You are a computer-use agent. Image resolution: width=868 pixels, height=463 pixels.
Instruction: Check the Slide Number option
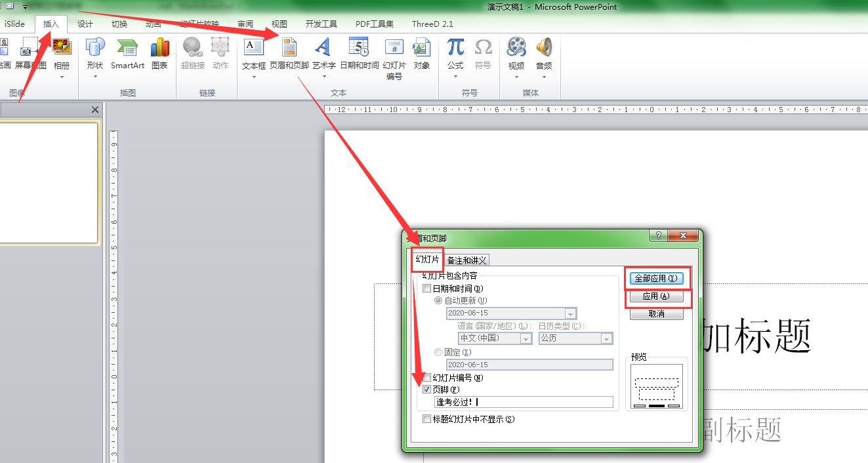(x=427, y=378)
